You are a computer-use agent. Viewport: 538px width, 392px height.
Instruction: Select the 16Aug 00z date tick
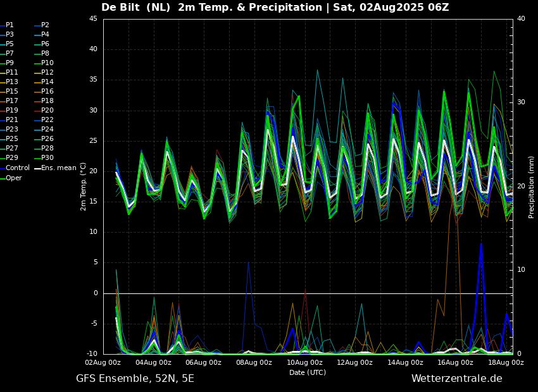click(x=455, y=363)
